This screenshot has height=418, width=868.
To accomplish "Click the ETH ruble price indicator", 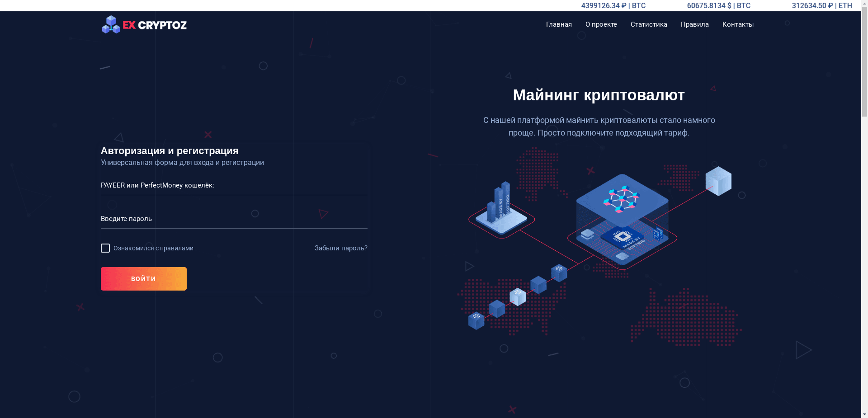I will tap(822, 6).
